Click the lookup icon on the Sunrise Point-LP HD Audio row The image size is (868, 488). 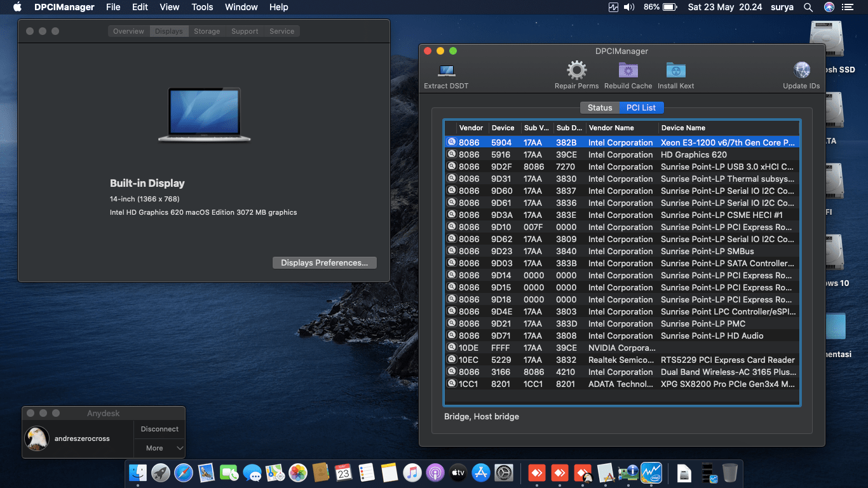pyautogui.click(x=452, y=335)
